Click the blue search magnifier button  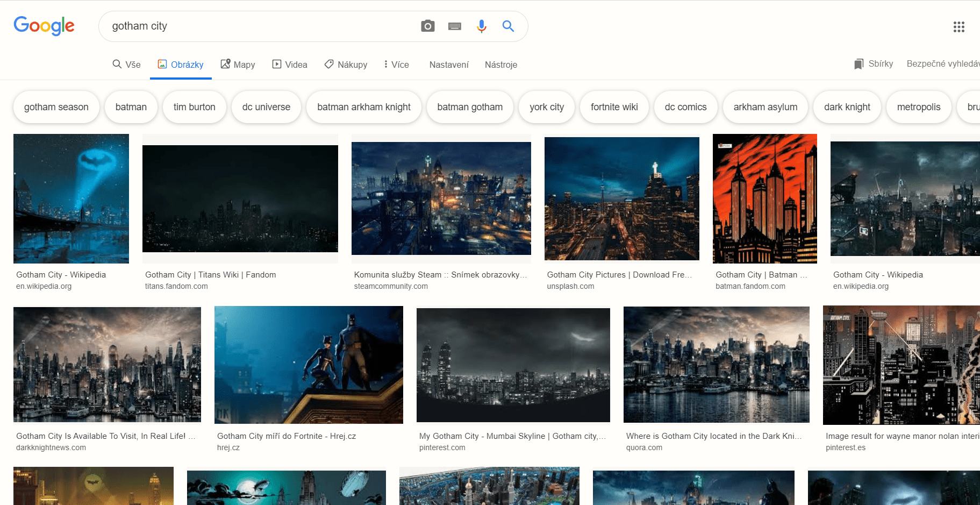tap(508, 26)
